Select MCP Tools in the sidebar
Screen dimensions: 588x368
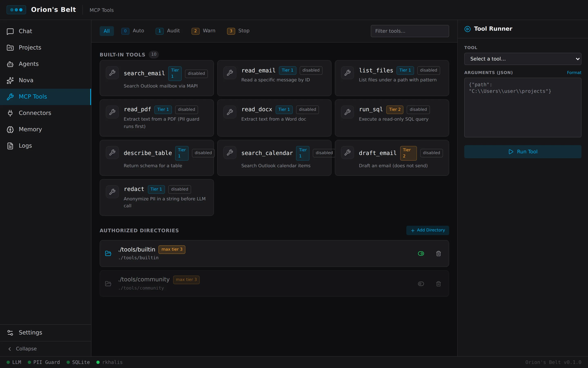(46, 97)
